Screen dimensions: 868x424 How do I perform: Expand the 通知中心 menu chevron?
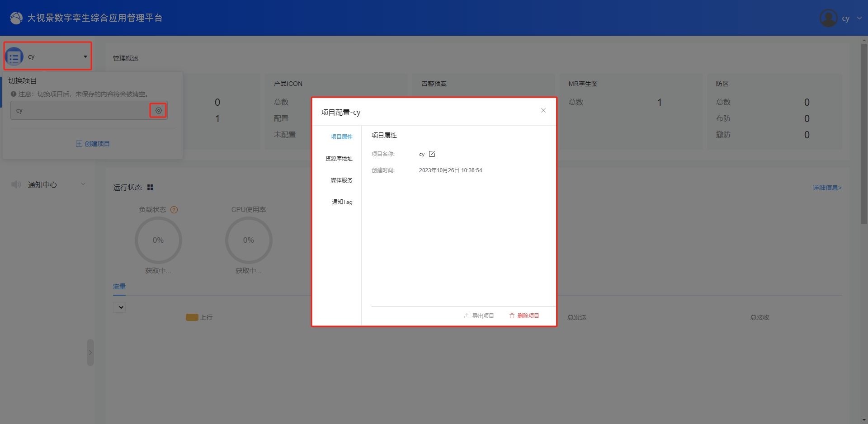click(x=83, y=184)
